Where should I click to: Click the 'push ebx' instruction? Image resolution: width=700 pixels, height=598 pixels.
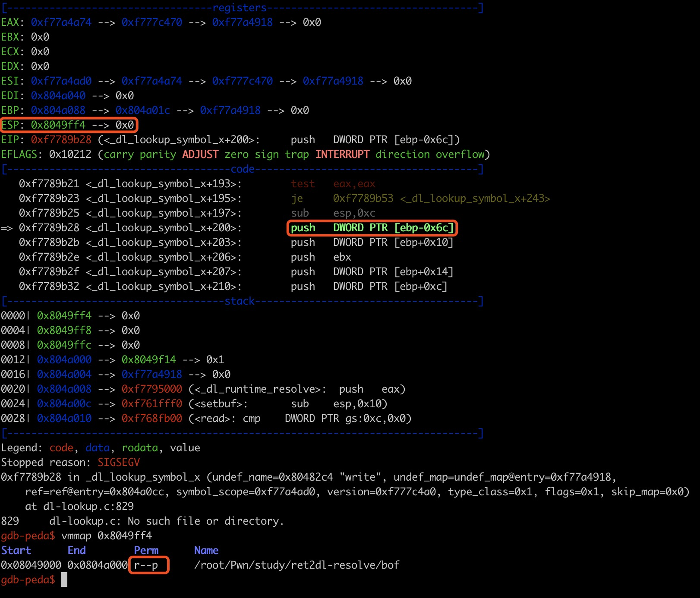point(321,257)
